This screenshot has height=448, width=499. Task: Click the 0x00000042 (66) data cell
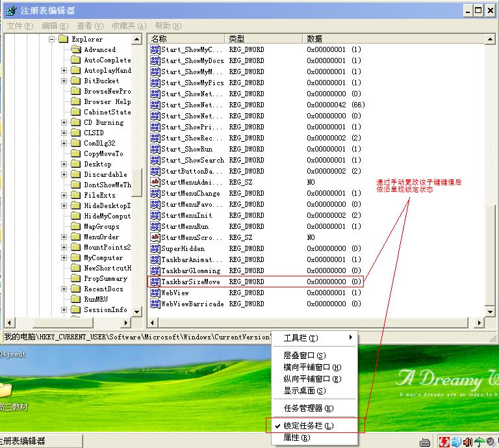point(336,105)
